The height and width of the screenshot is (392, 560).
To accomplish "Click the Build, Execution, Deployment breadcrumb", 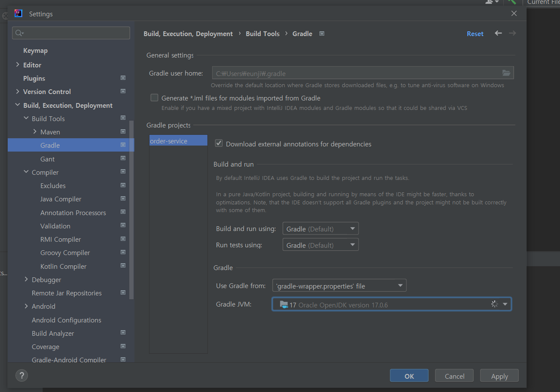I will coord(188,33).
